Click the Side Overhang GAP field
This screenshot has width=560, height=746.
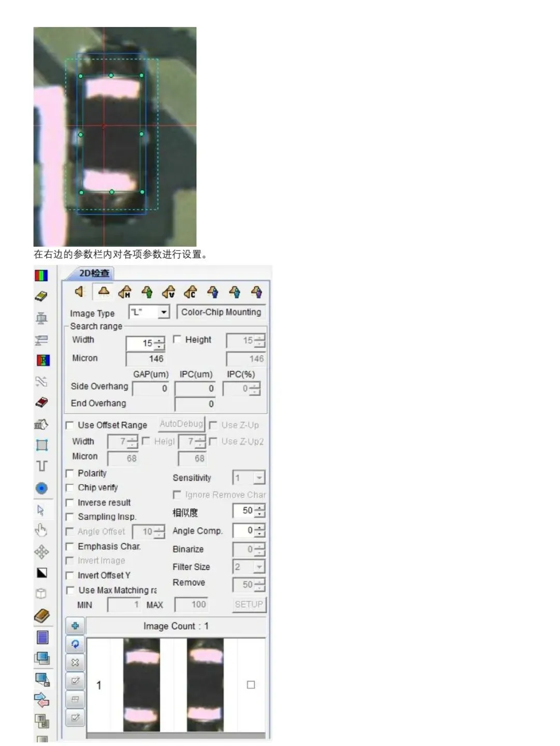pos(150,388)
